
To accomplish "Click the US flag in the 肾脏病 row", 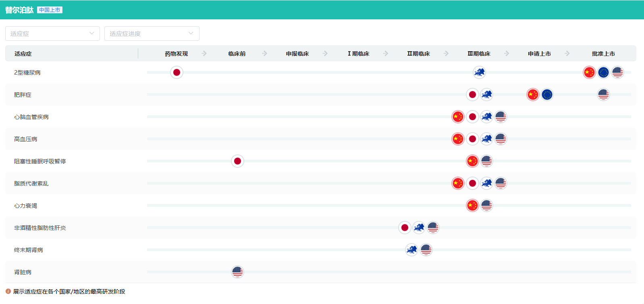I will pyautogui.click(x=237, y=272).
